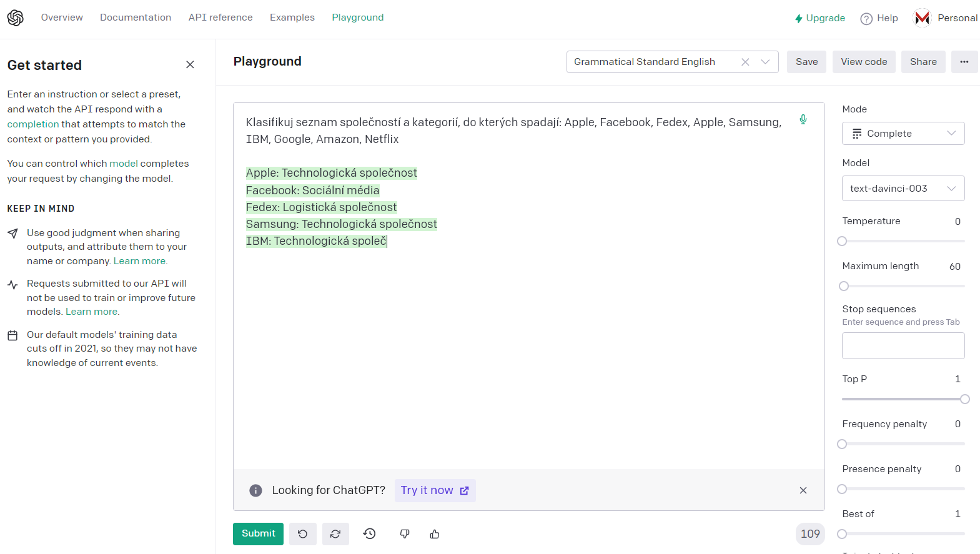
Task: Open API reference in top navigation
Action: tap(220, 17)
